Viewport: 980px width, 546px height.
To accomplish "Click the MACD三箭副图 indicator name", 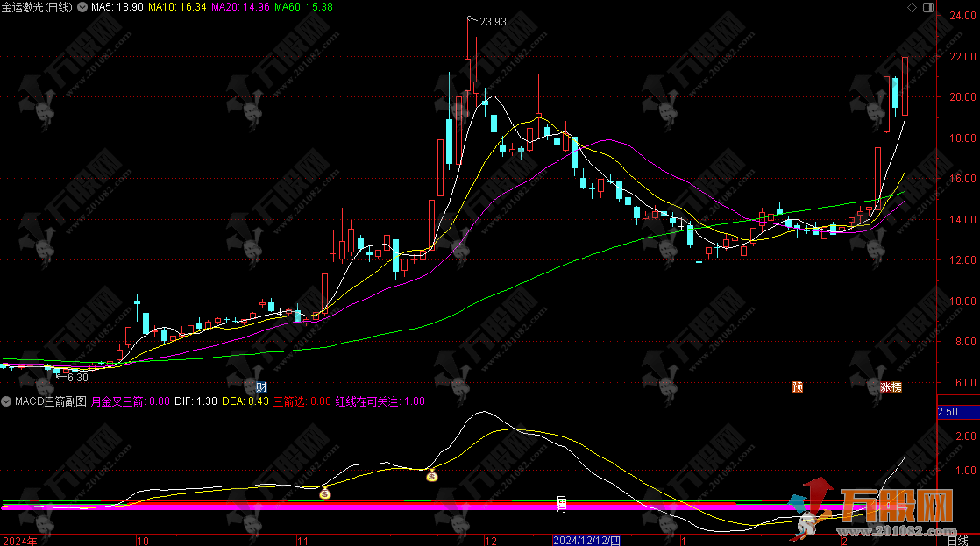I will [51, 401].
